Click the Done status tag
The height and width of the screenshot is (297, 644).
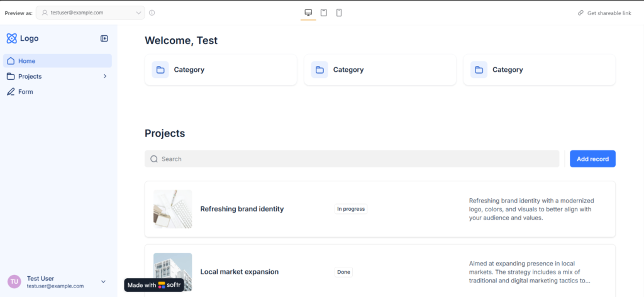point(343,272)
